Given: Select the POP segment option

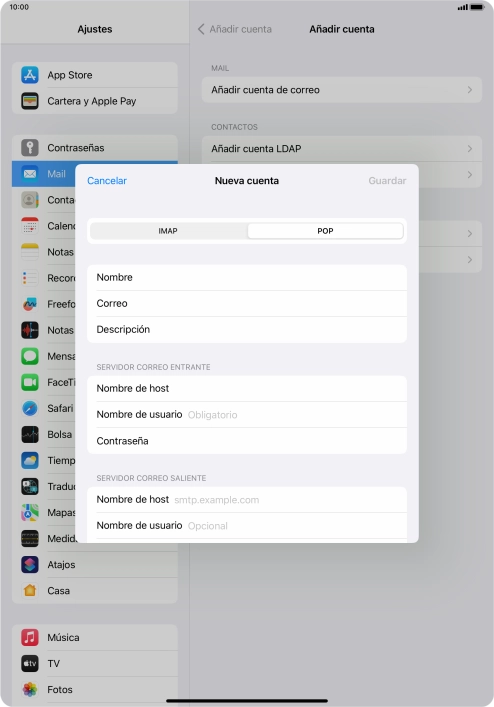Looking at the screenshot, I should [x=325, y=231].
